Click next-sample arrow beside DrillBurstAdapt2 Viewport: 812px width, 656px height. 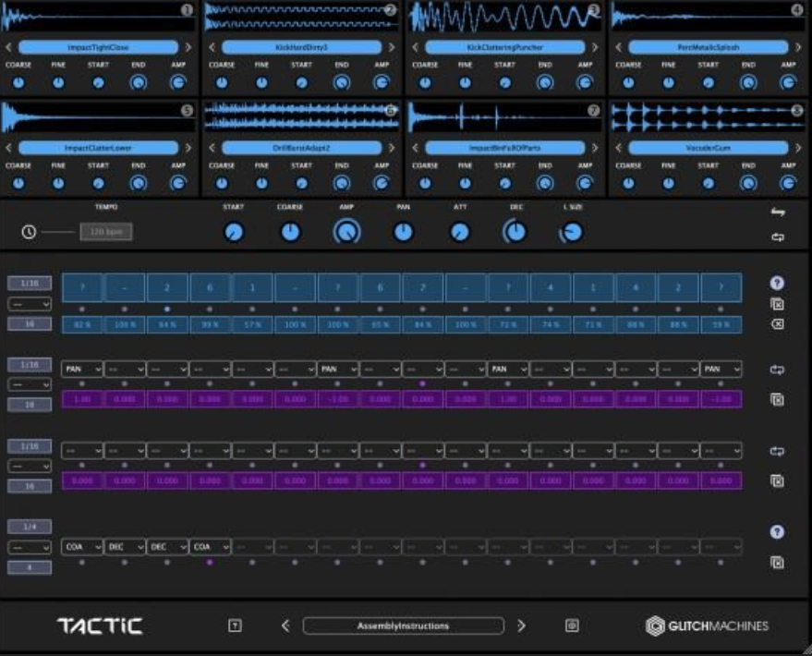tap(392, 148)
